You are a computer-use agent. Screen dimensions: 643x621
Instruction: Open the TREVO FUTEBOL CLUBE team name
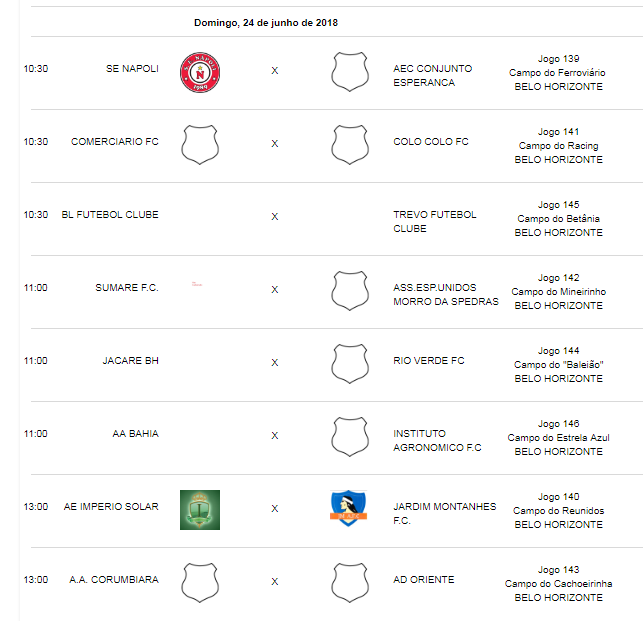pos(435,221)
